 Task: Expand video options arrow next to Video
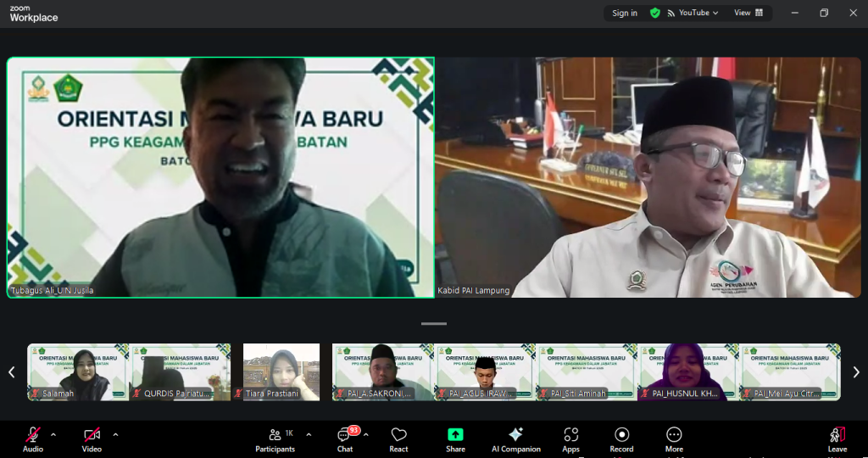click(115, 434)
